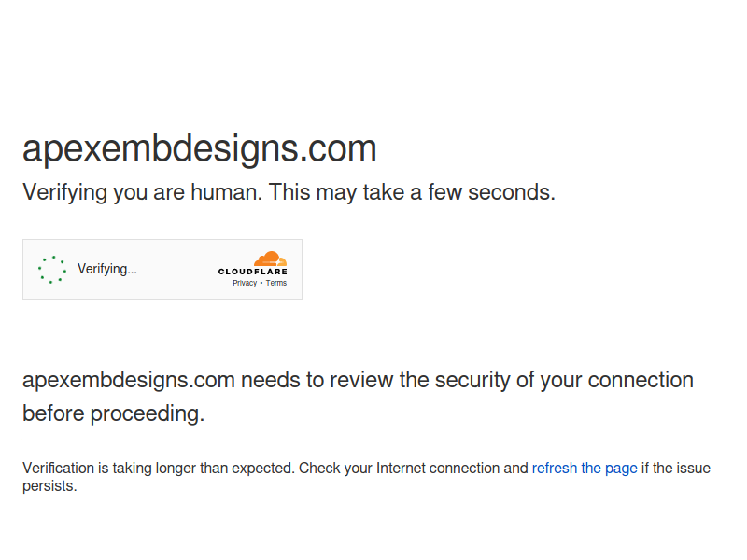747x560 pixels.
Task: Click the dot separator between Privacy and Terms
Action: point(261,283)
